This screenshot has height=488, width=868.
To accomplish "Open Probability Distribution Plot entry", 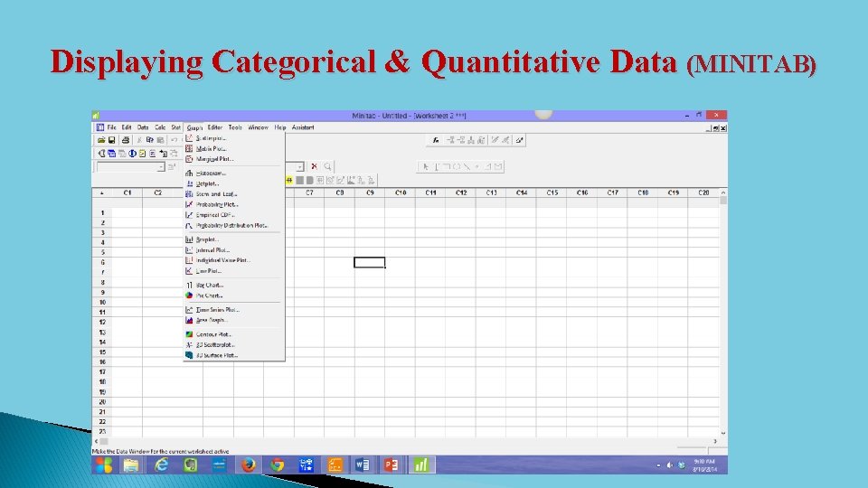I will [232, 226].
